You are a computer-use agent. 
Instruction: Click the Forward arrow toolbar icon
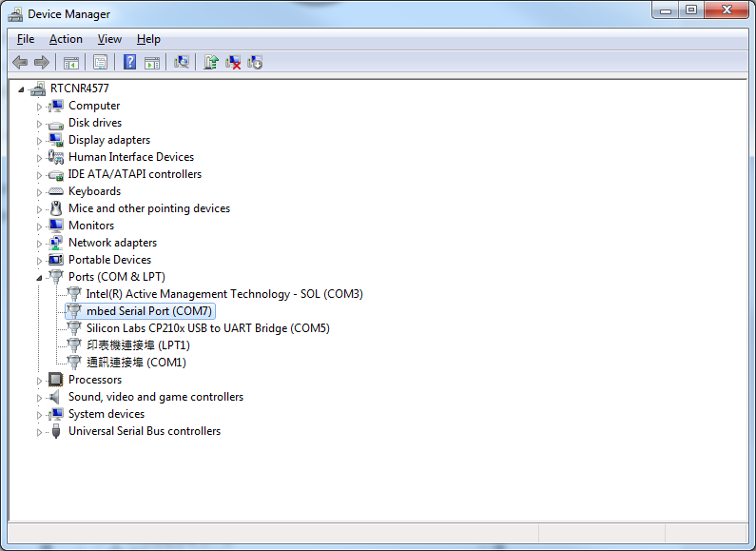tap(42, 62)
